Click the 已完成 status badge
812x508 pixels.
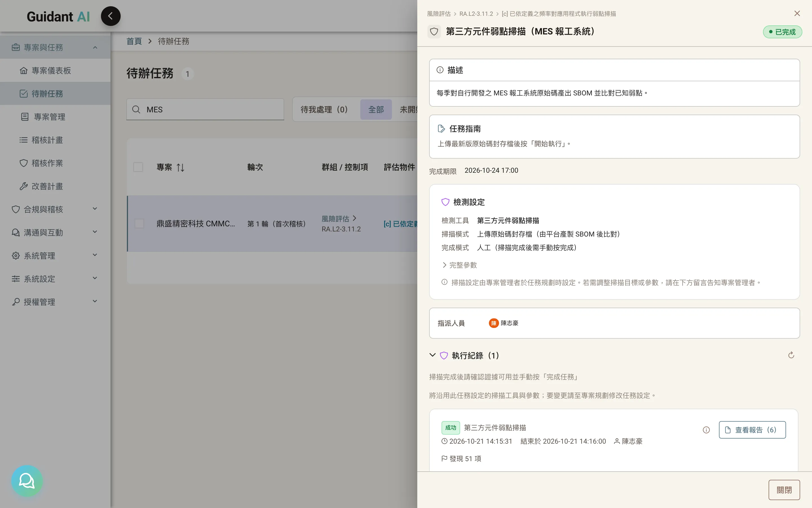pos(782,32)
